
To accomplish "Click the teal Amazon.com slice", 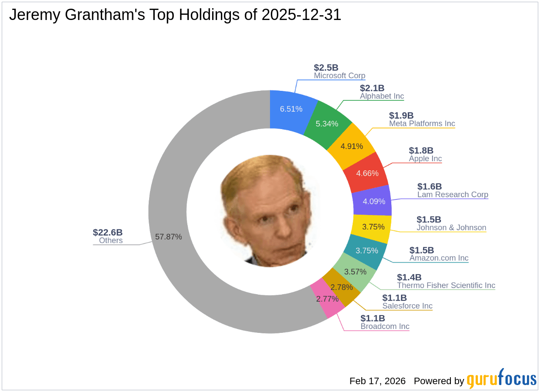I will click(366, 251).
